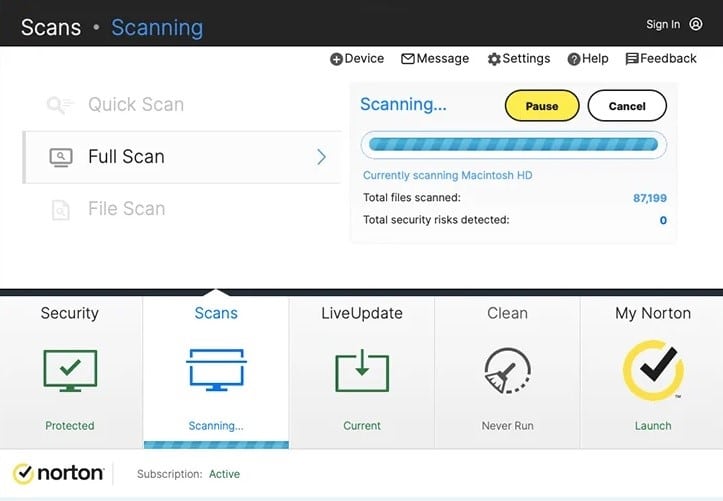Image resolution: width=723 pixels, height=501 pixels.
Task: Click Currently scanning Macintosh HD text
Action: [448, 176]
